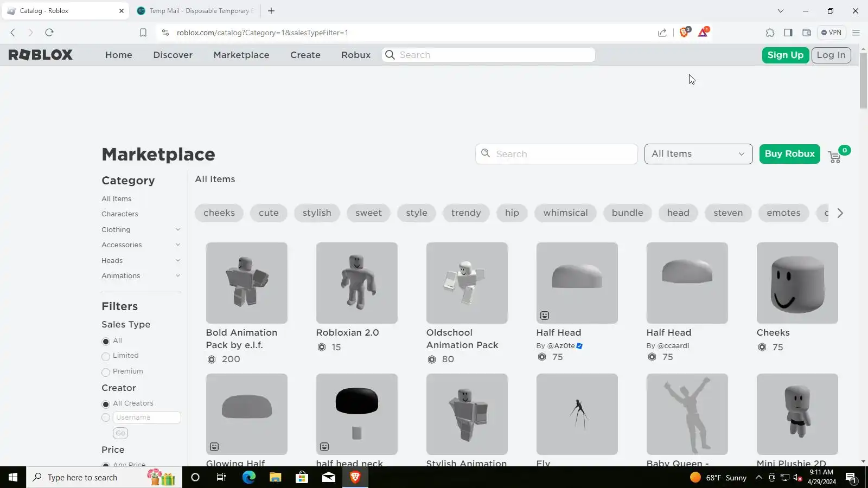868x488 pixels.
Task: Open Mail app from taskbar
Action: click(329, 477)
